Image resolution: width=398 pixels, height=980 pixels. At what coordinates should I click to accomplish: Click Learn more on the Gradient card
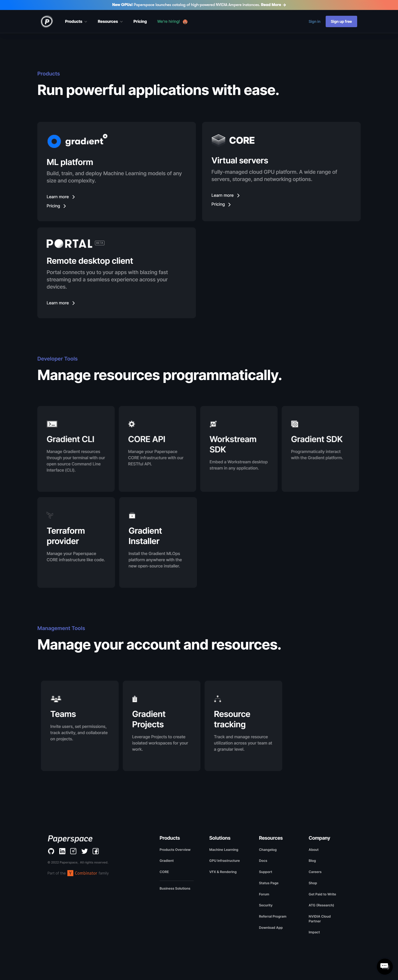[61, 197]
